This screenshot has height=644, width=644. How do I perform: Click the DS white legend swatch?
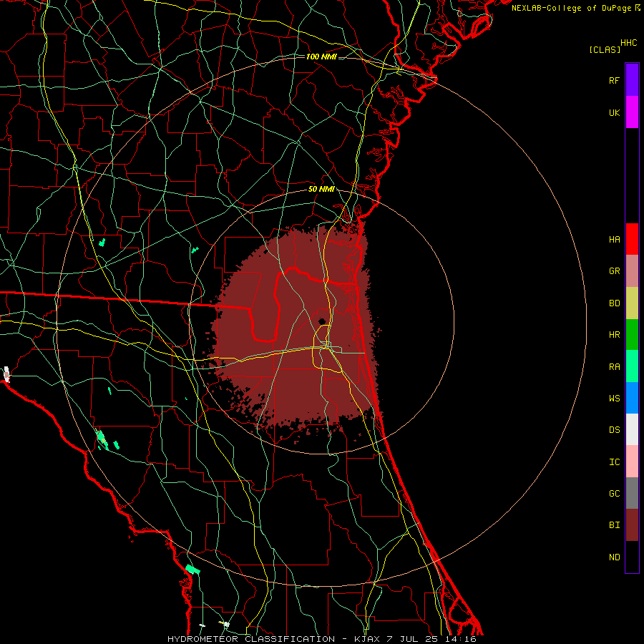[x=632, y=429]
